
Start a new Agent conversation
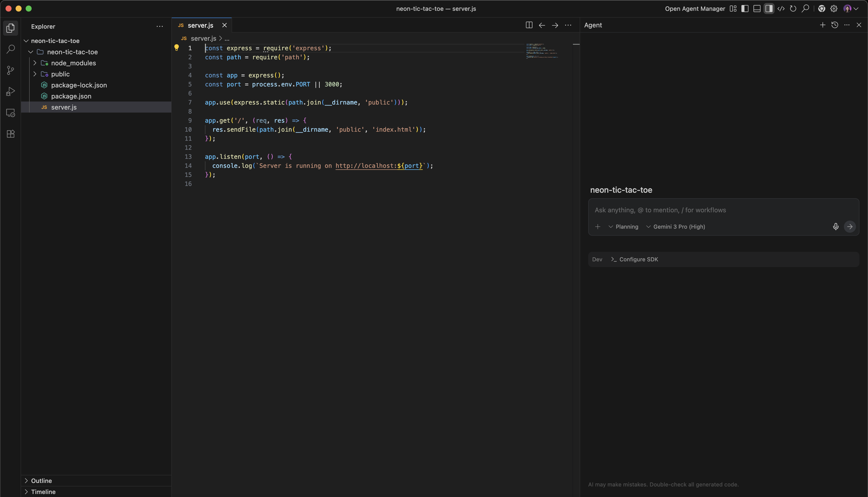click(x=823, y=25)
